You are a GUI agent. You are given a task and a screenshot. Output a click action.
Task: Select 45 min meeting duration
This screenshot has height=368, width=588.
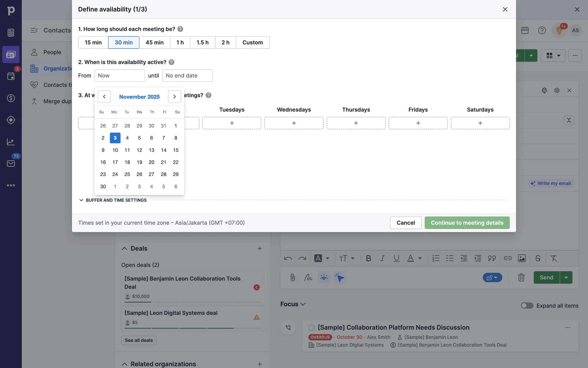tap(154, 42)
